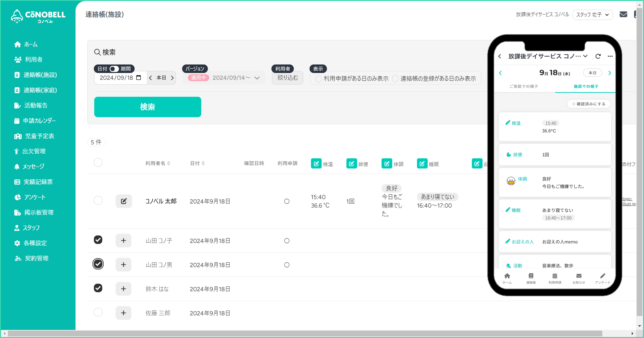Open 出欠管理 in the sidebar
The width and height of the screenshot is (644, 338).
(30, 151)
